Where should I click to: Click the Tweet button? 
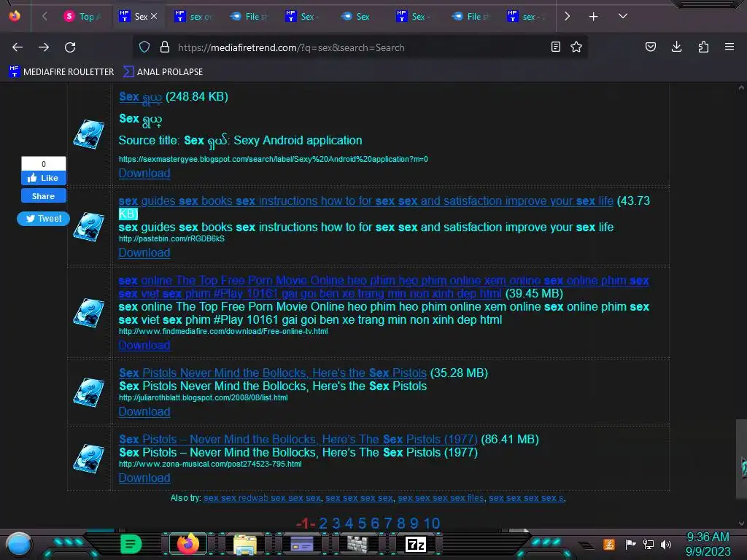[x=43, y=219]
